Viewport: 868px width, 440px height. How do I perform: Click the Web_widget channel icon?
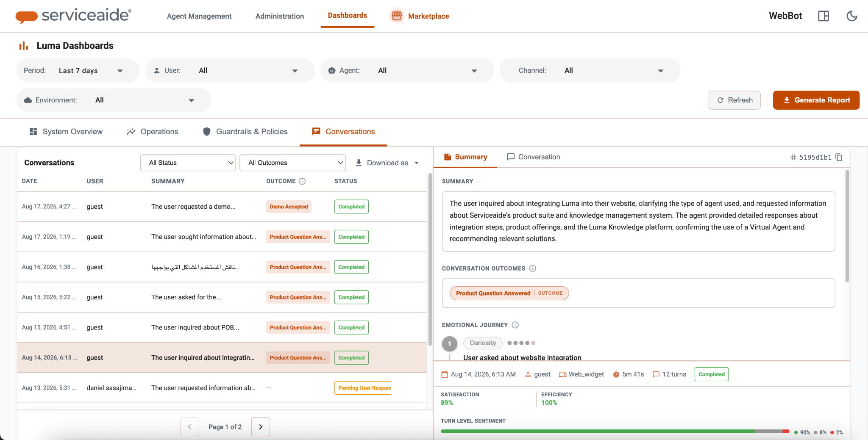point(563,374)
